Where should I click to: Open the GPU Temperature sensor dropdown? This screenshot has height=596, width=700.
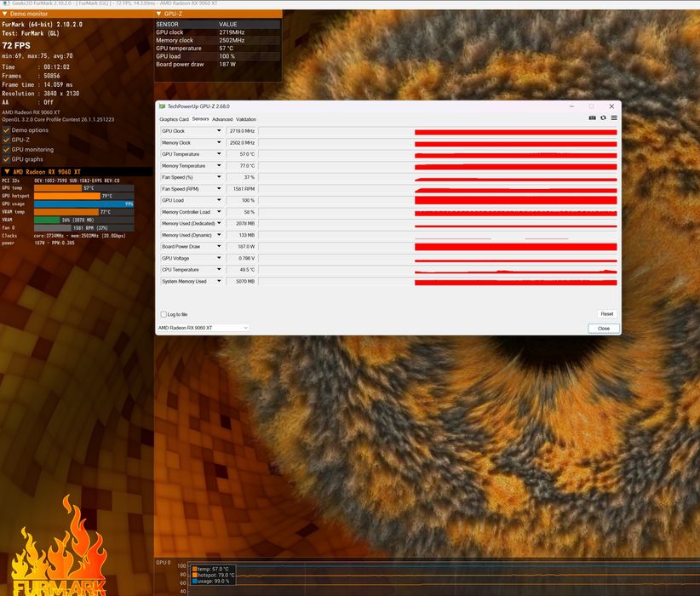[x=219, y=154]
